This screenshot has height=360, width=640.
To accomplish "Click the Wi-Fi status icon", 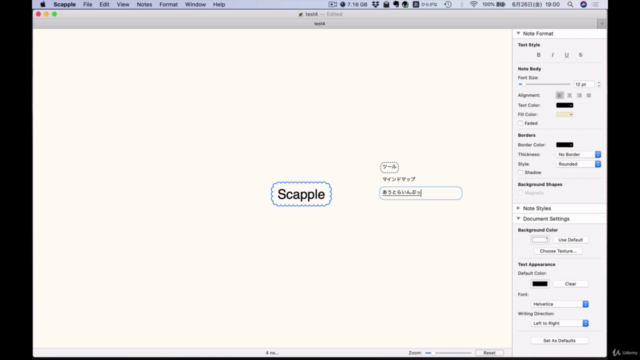I will point(473,4).
